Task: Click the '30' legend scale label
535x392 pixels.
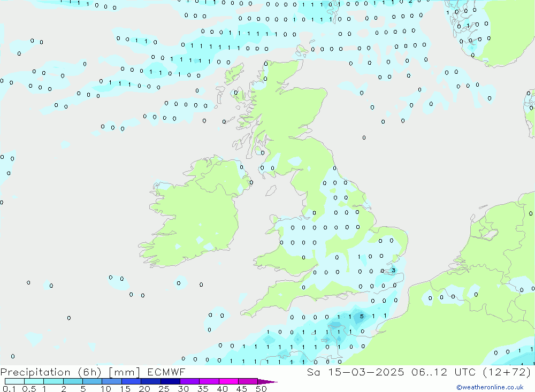Action: tap(183, 389)
